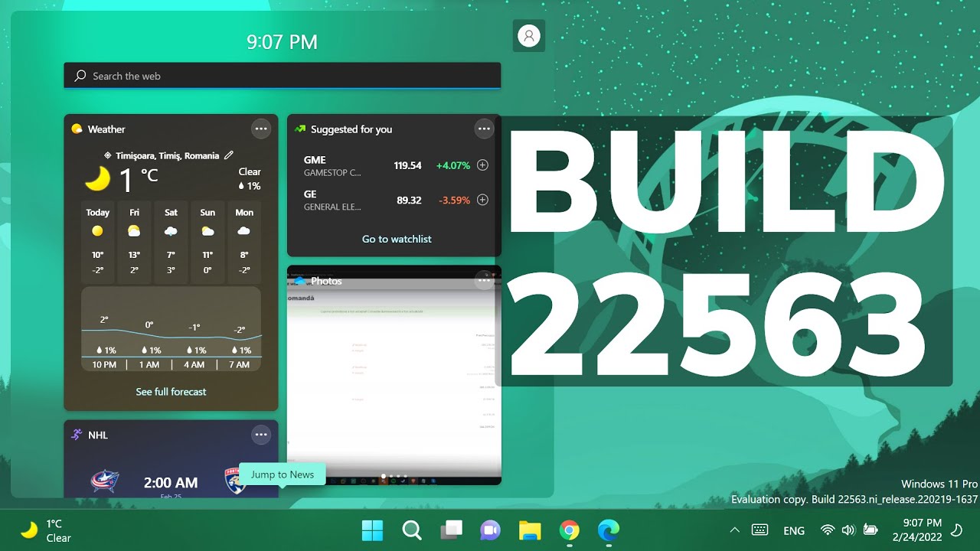Open File Explorer from taskbar
Screen dimensions: 980x551
click(x=530, y=530)
